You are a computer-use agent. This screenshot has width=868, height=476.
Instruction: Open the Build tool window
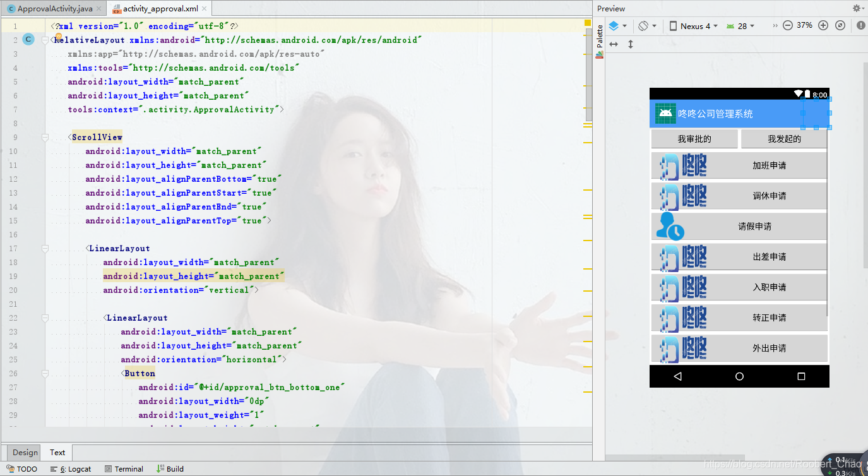coord(170,469)
